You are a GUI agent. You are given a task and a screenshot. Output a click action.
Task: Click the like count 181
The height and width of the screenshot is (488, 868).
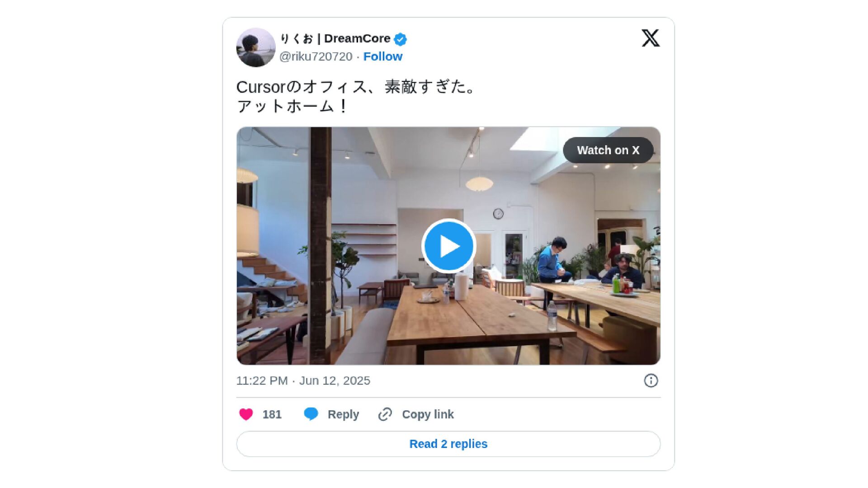tap(272, 414)
